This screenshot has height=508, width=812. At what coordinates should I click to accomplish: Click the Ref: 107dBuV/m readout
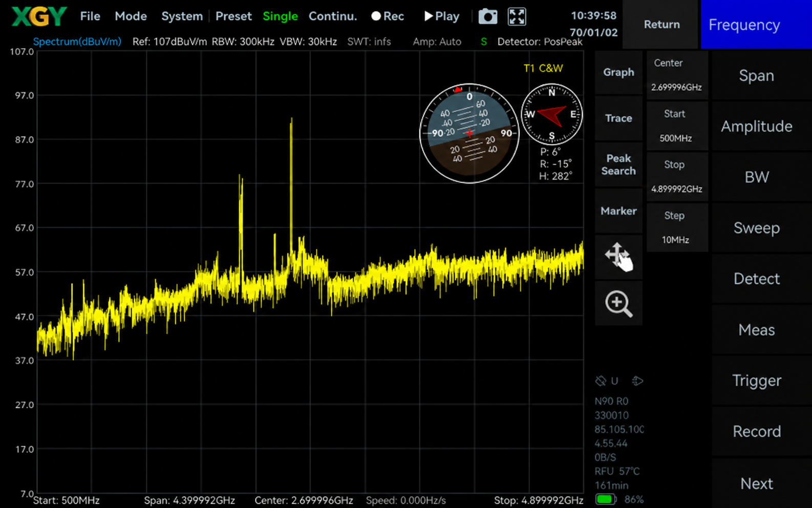[169, 41]
